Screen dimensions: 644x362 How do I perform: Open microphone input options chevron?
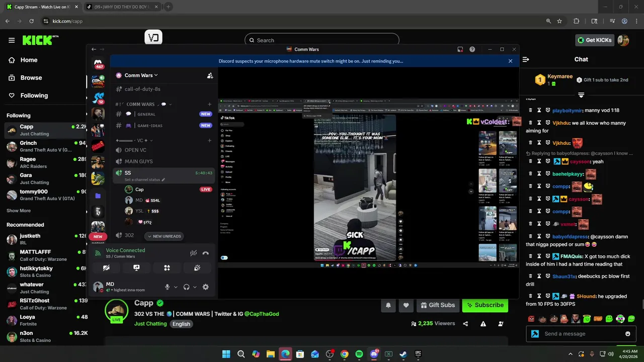(176, 287)
